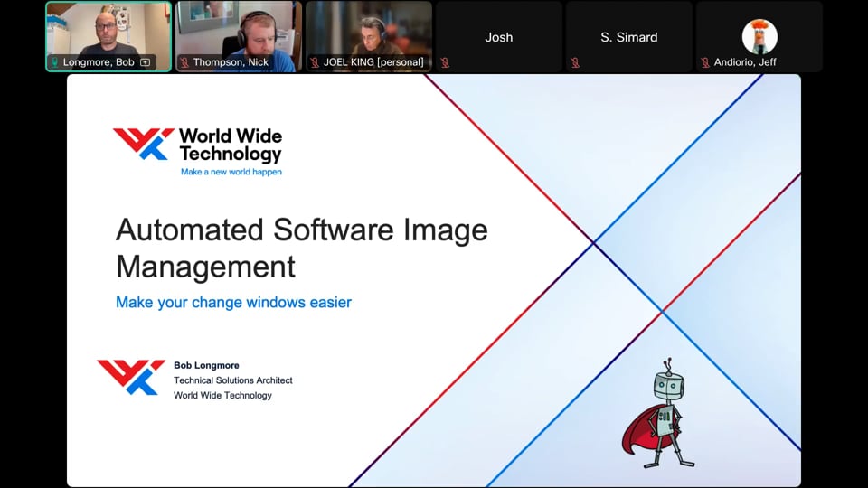This screenshot has height=488, width=868.
Task: Click Jeff Andiorio's muted microphone icon
Action: [x=705, y=62]
